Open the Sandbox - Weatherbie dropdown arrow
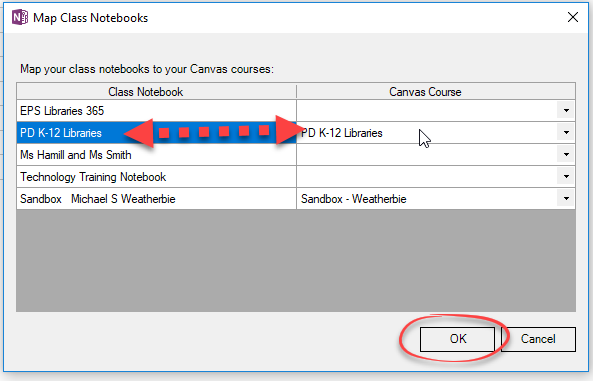This screenshot has width=593, height=381. 566,198
